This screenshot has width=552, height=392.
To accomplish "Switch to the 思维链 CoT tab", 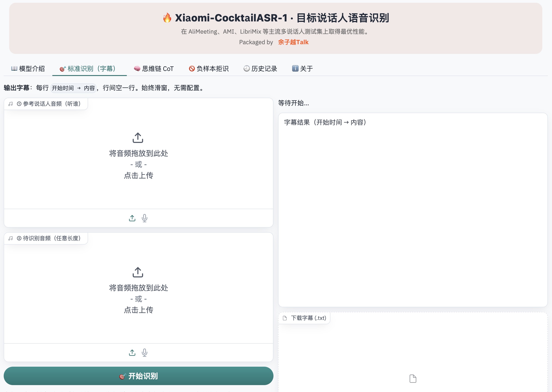I will coord(154,69).
